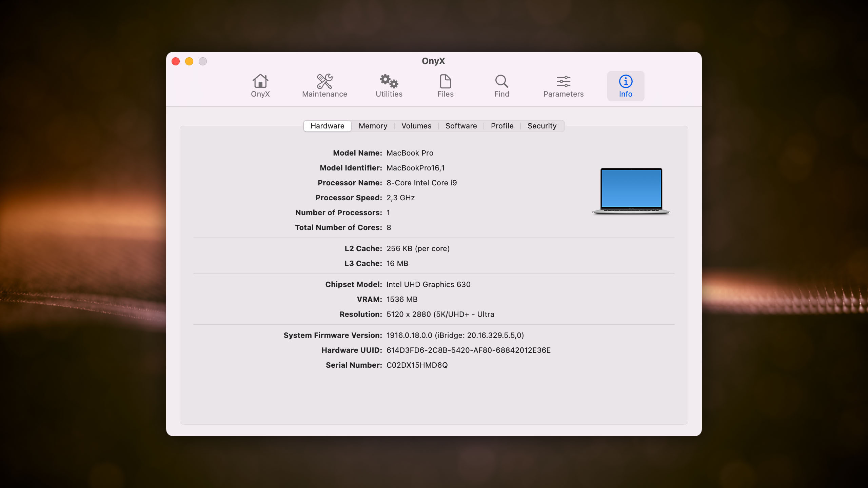The image size is (868, 488).
Task: Open the Find magnifier icon
Action: point(501,86)
